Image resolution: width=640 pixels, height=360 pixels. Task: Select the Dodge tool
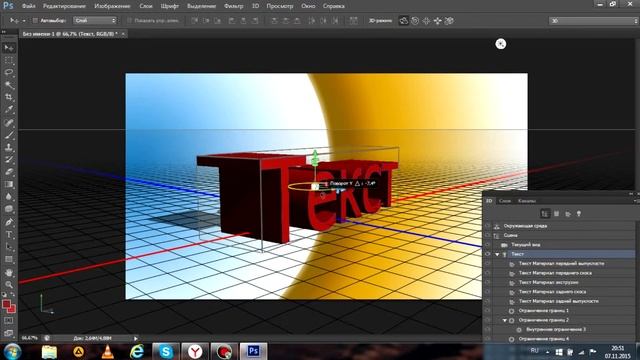(x=9, y=209)
